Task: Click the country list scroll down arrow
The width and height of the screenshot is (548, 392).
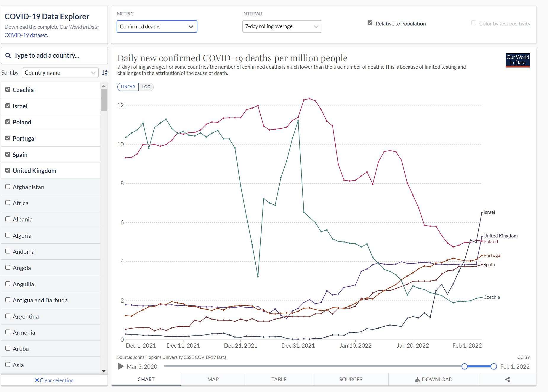Action: tap(104, 371)
